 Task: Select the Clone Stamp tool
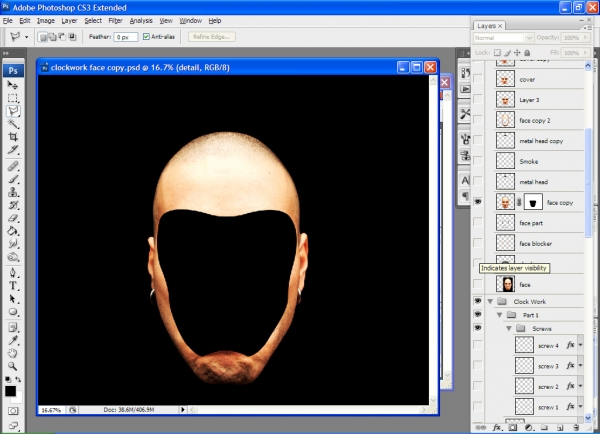pos(13,192)
